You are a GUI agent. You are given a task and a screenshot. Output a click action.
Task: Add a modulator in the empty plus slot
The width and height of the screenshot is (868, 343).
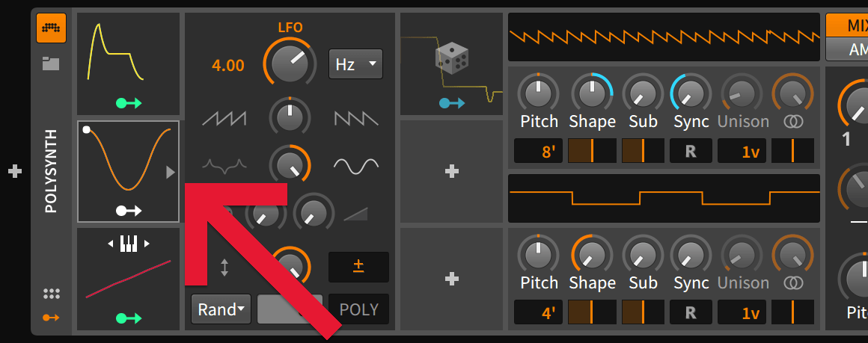[x=451, y=171]
